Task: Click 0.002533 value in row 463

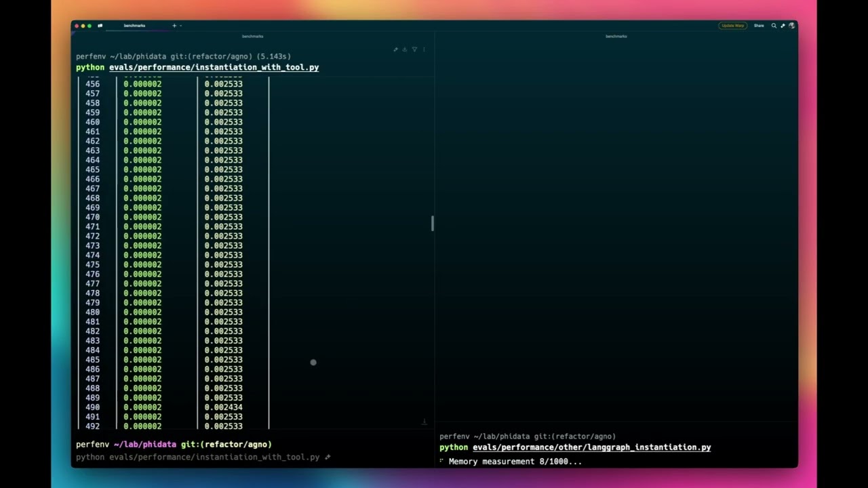Action: click(223, 150)
